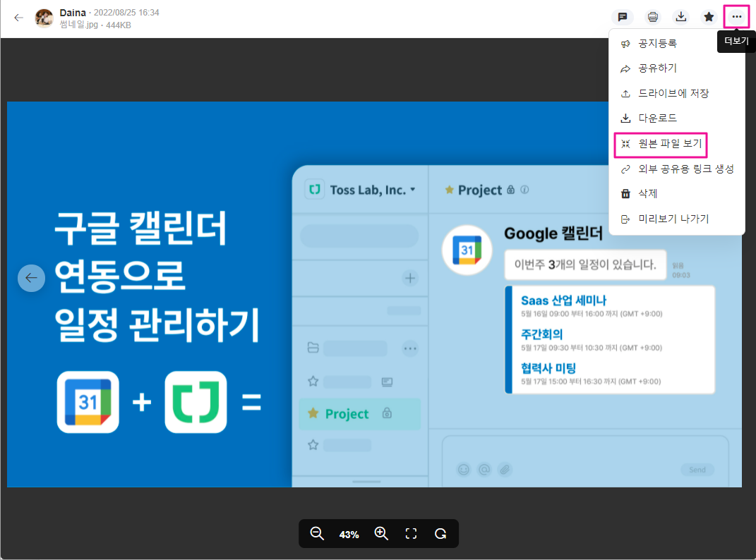Viewport: 756px width, 560px height.
Task: Select 드라이브에 저장 option
Action: click(x=677, y=94)
